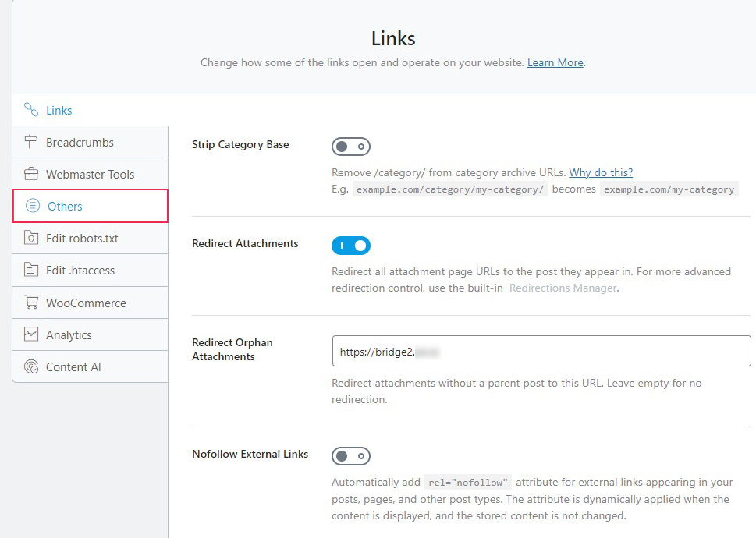Disable the Redirect Attachments toggle

click(x=350, y=246)
